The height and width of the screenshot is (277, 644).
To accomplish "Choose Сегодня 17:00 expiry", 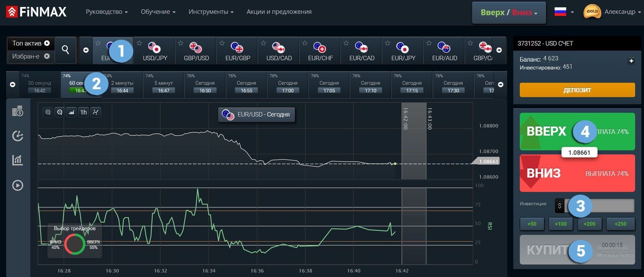I will click(288, 85).
